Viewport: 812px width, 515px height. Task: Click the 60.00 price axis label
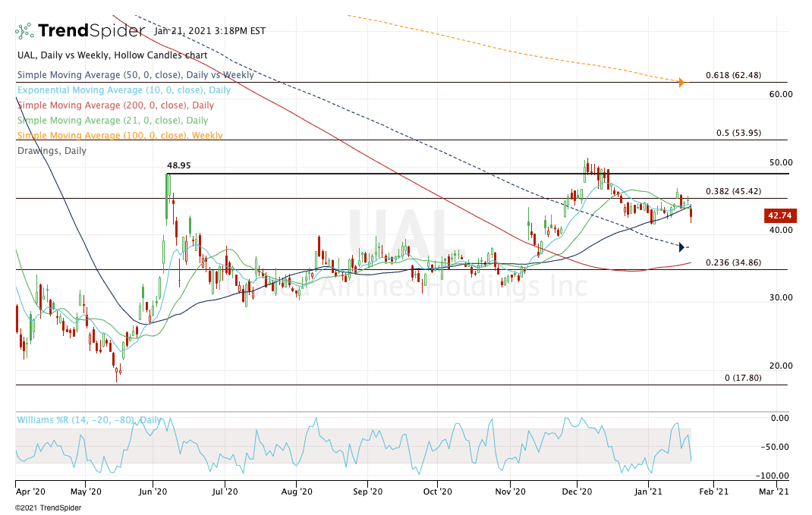[780, 94]
